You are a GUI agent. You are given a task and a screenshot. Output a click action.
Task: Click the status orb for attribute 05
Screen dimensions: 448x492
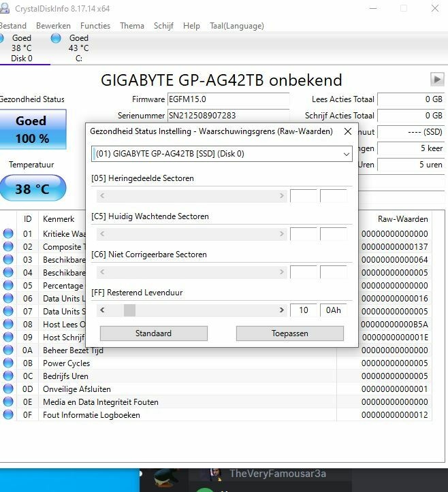pyautogui.click(x=8, y=285)
